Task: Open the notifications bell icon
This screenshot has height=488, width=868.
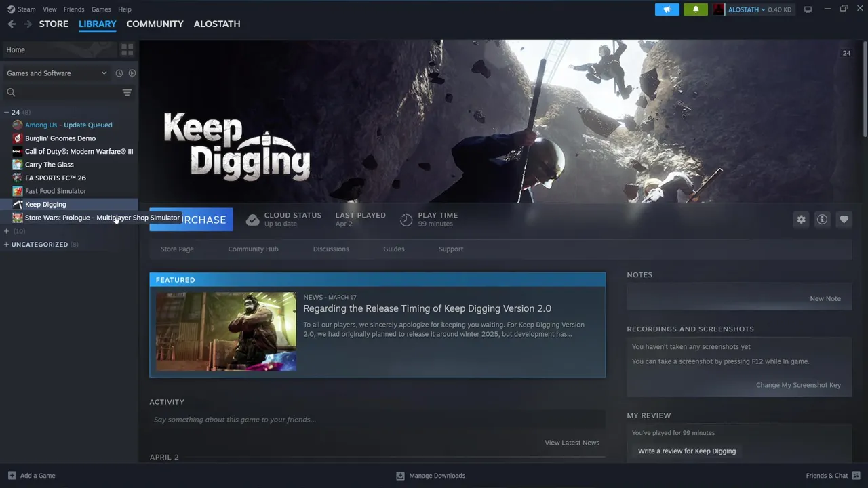Action: click(696, 9)
